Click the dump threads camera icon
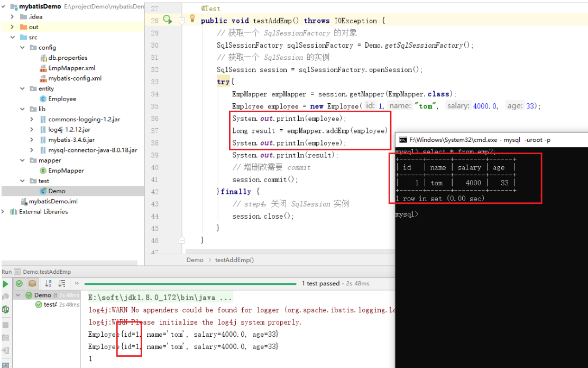 pos(5,338)
